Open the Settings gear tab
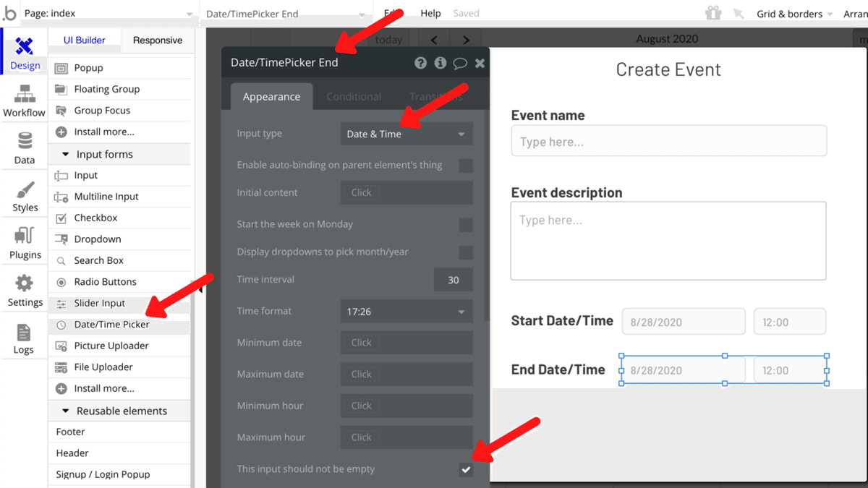The image size is (868, 488). pos(25,291)
